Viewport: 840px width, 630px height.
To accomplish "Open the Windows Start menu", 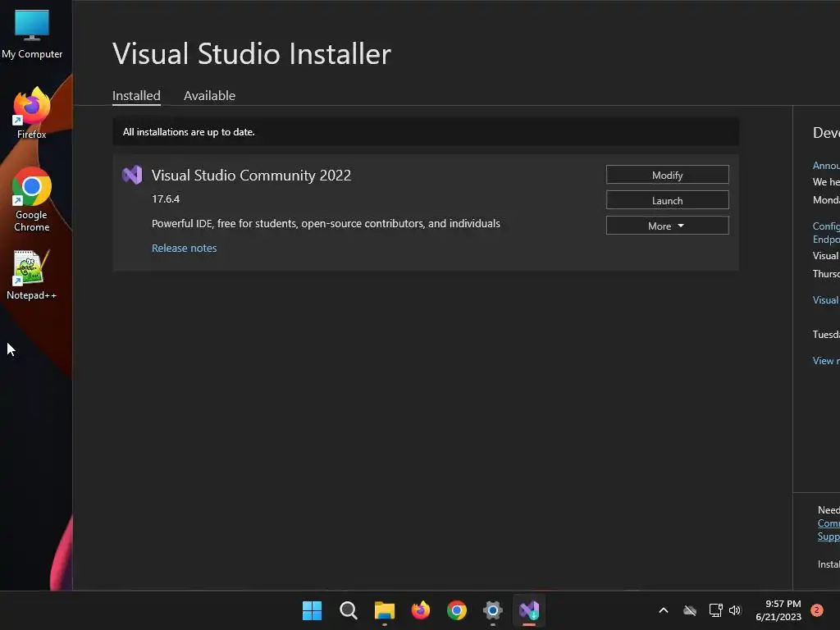I will point(312,610).
